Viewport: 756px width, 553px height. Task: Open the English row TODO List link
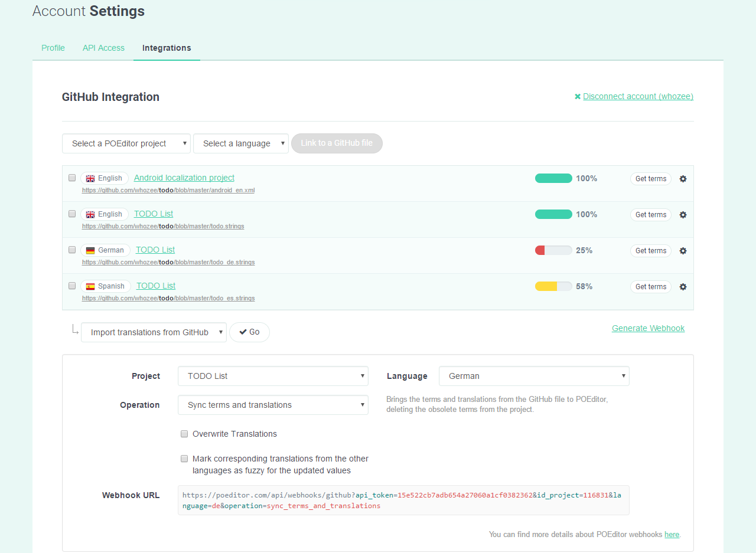154,214
